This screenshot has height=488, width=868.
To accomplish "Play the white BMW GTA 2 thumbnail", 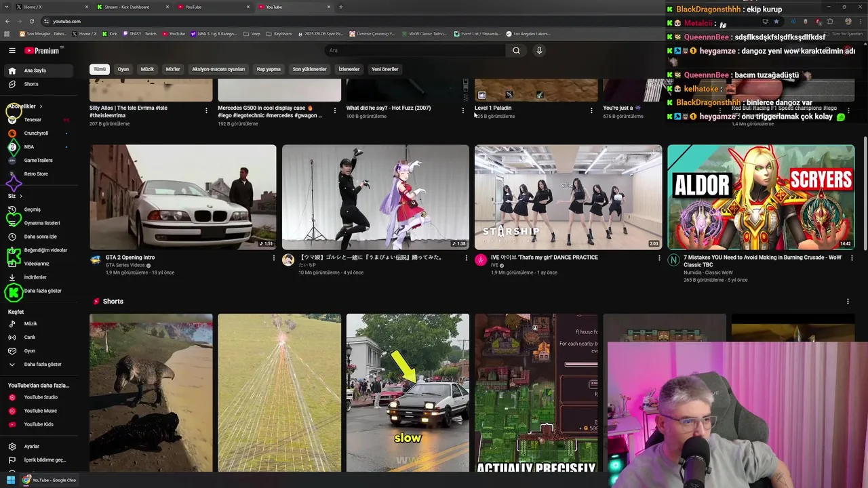I will click(183, 197).
